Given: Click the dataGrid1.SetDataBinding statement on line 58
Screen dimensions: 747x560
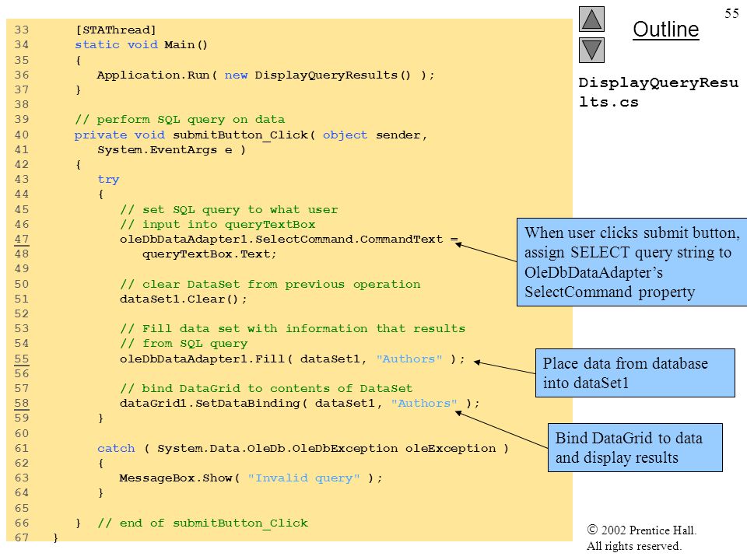Looking at the screenshot, I should point(300,404).
